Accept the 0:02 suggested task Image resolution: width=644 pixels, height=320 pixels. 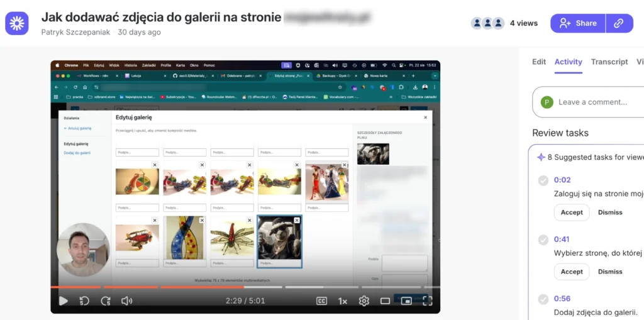pos(572,212)
